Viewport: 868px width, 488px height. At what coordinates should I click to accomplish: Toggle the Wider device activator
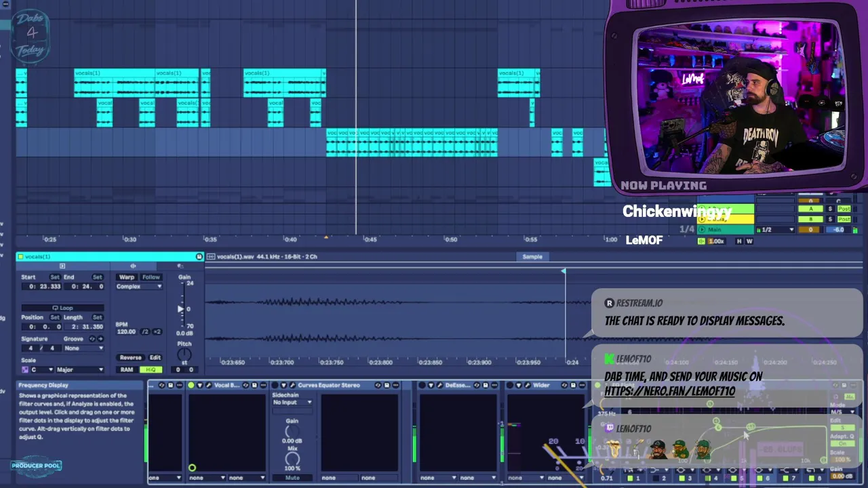pos(510,386)
